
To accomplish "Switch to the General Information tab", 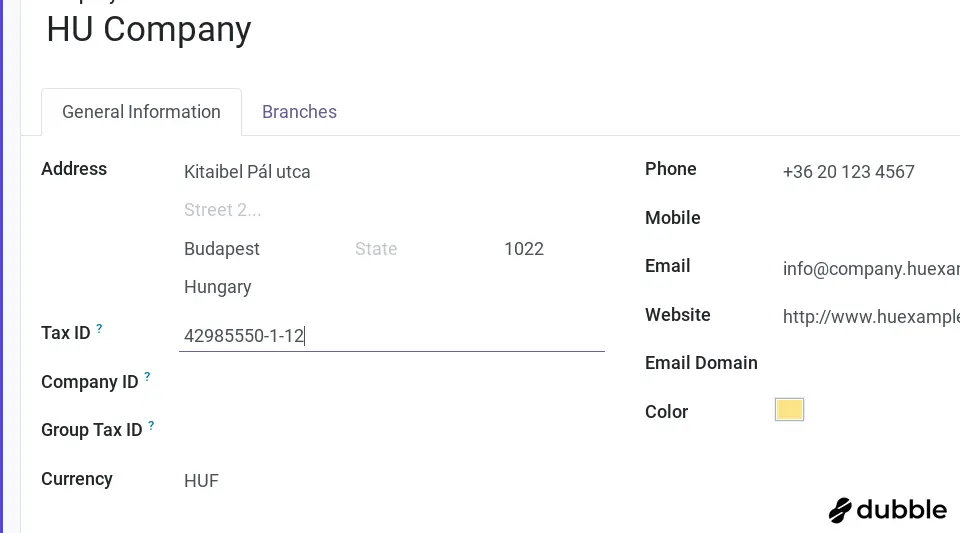I will click(141, 112).
